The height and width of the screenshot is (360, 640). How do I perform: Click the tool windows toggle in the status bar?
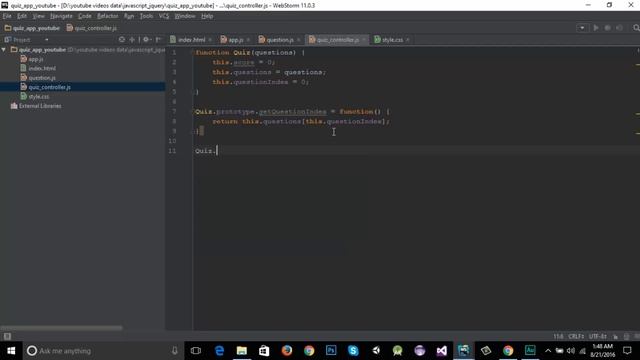[7, 336]
